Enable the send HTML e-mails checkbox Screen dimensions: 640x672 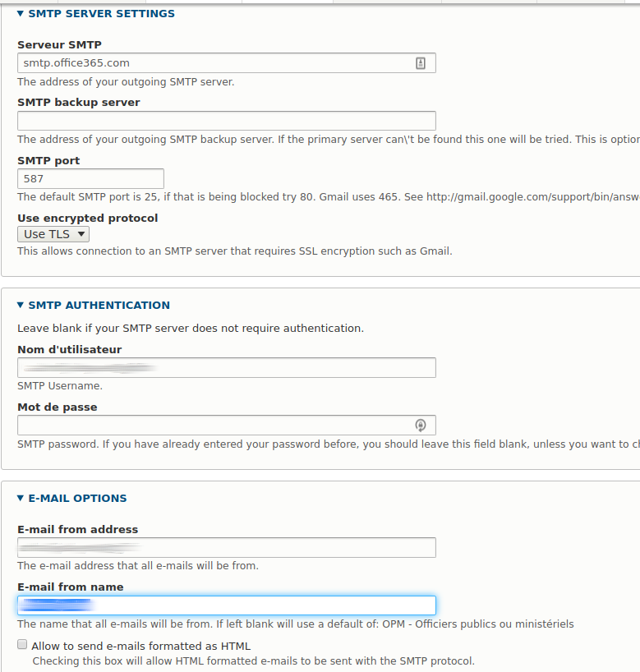23,645
